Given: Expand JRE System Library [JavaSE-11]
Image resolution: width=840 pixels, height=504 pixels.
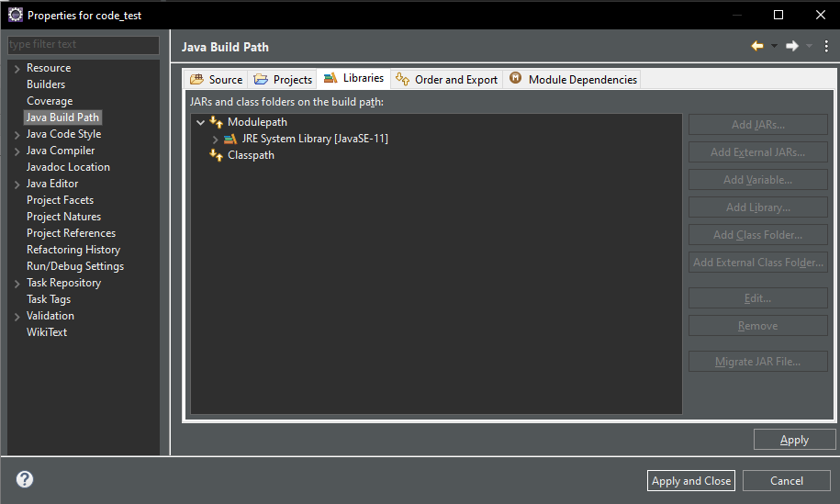Looking at the screenshot, I should point(215,140).
